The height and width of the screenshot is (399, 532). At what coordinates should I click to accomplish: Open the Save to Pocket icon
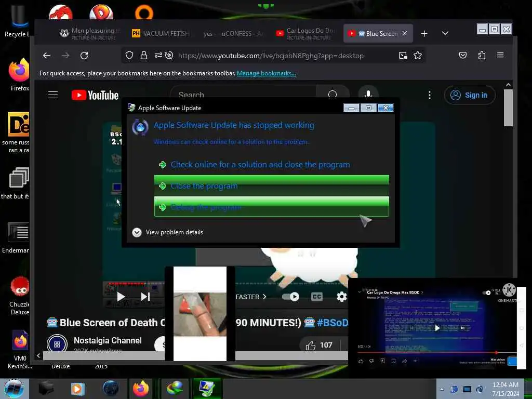point(463,55)
